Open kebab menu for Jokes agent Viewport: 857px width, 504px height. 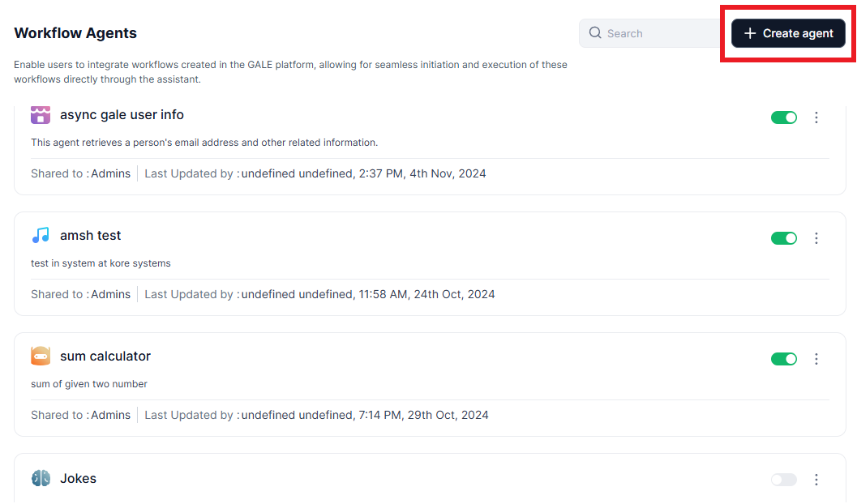point(816,480)
